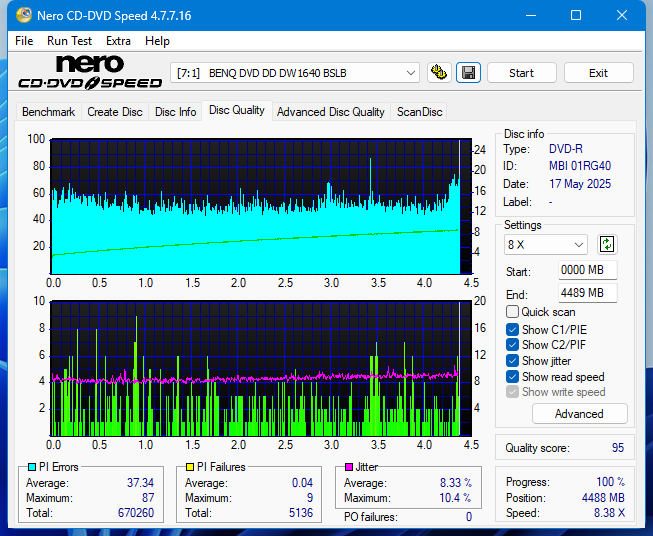This screenshot has height=536, width=653.
Task: Open the BENQ drive selection dropdown
Action: click(x=295, y=73)
